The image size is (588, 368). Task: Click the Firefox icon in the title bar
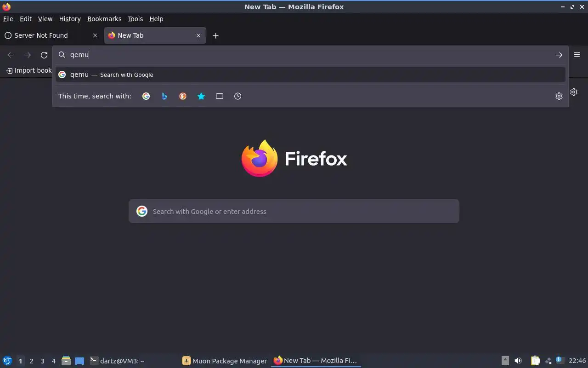point(6,6)
